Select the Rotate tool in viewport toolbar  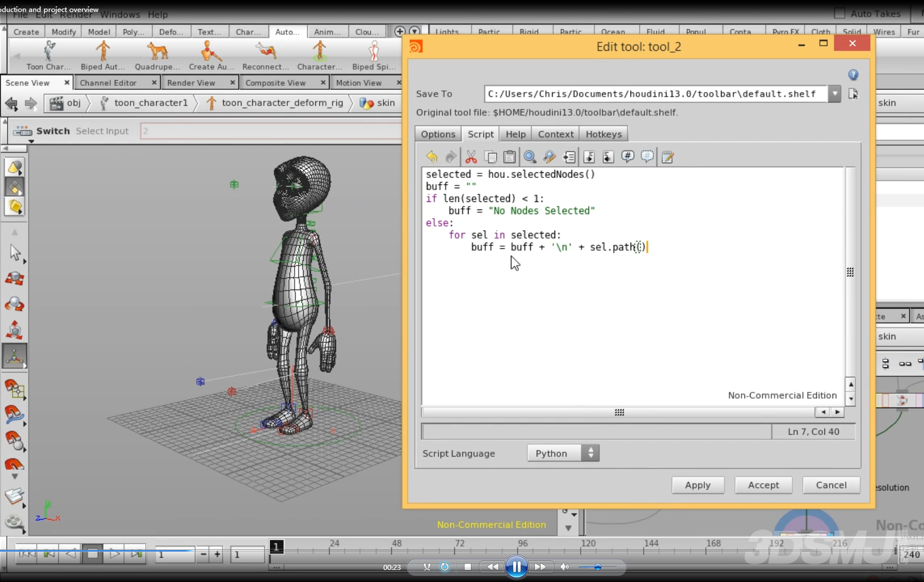pyautogui.click(x=14, y=304)
